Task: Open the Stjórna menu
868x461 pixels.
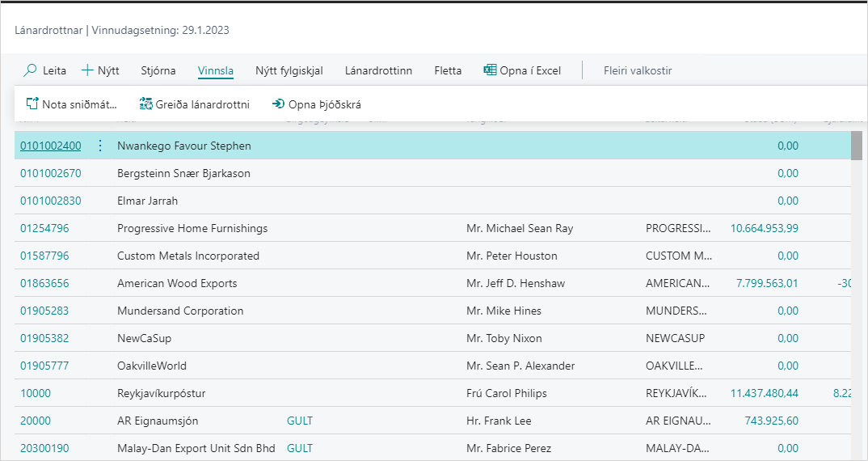Action: coord(158,70)
